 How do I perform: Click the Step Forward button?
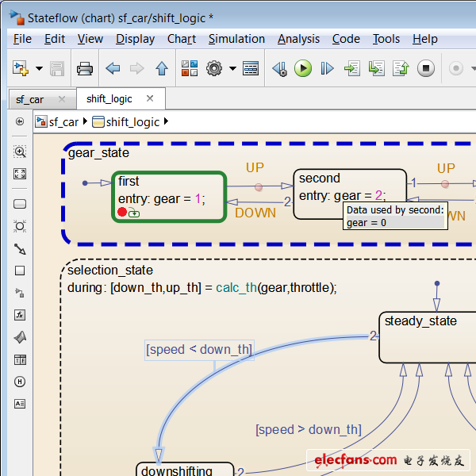327,69
